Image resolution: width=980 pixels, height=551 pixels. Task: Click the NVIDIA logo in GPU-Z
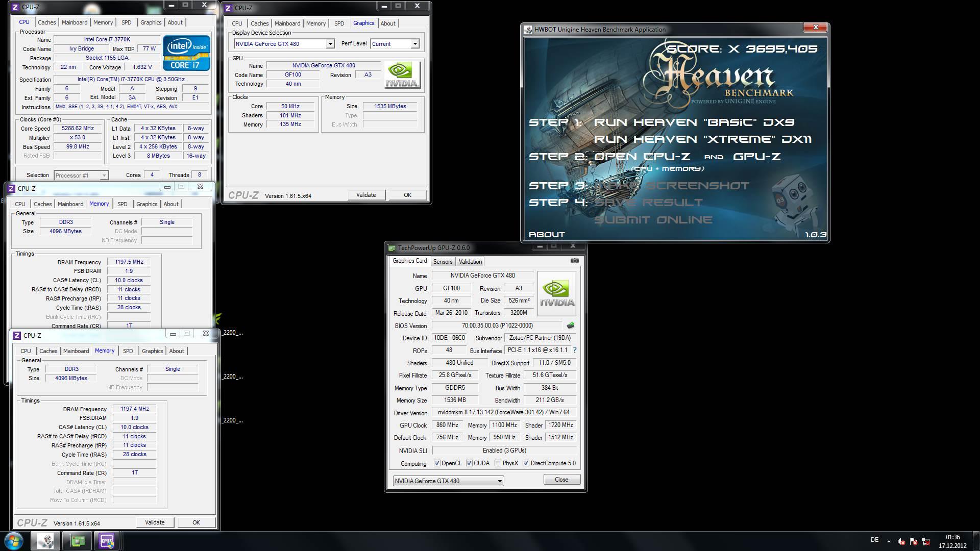click(x=557, y=294)
